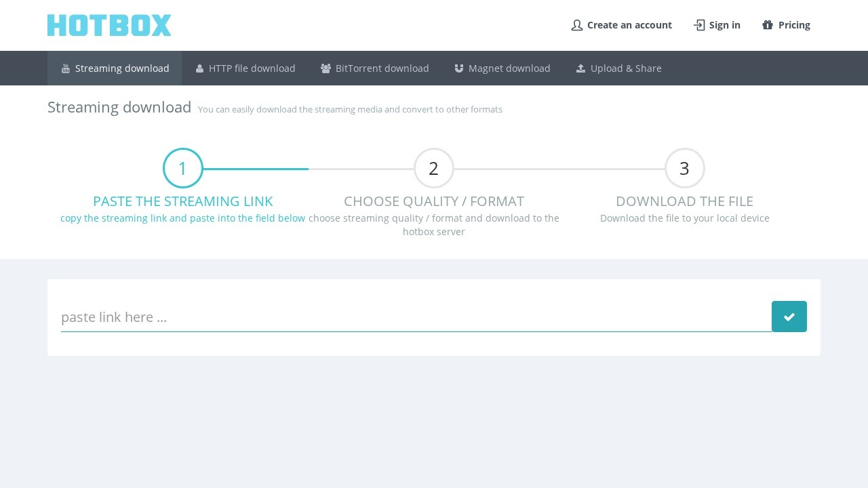Focus the paste link here input field
The image size is (868, 488).
coord(415,317)
